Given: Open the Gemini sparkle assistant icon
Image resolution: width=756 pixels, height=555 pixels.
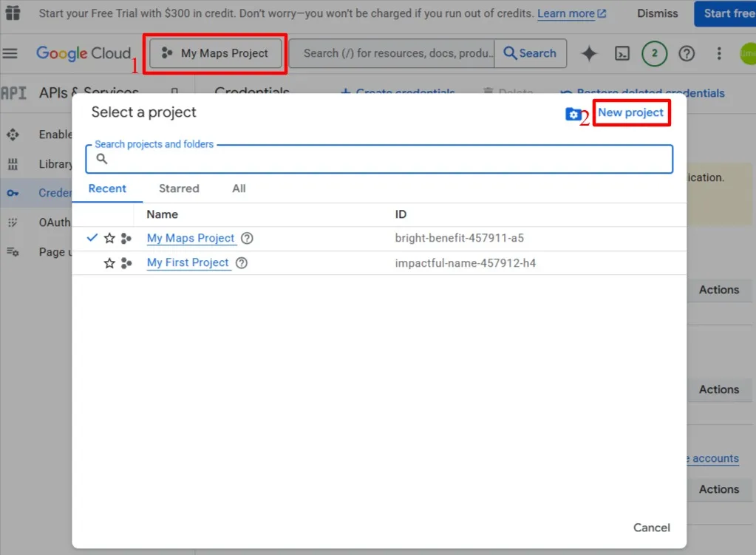Looking at the screenshot, I should coord(589,53).
